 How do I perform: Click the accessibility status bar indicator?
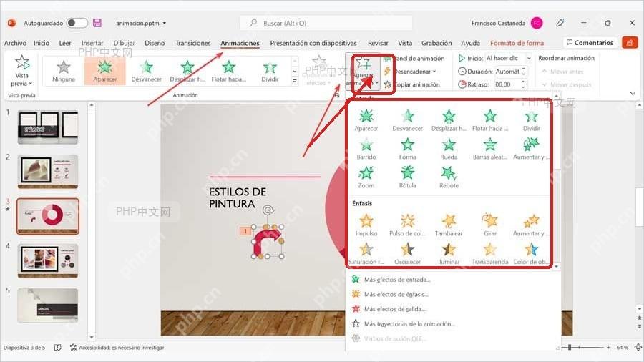point(117,348)
